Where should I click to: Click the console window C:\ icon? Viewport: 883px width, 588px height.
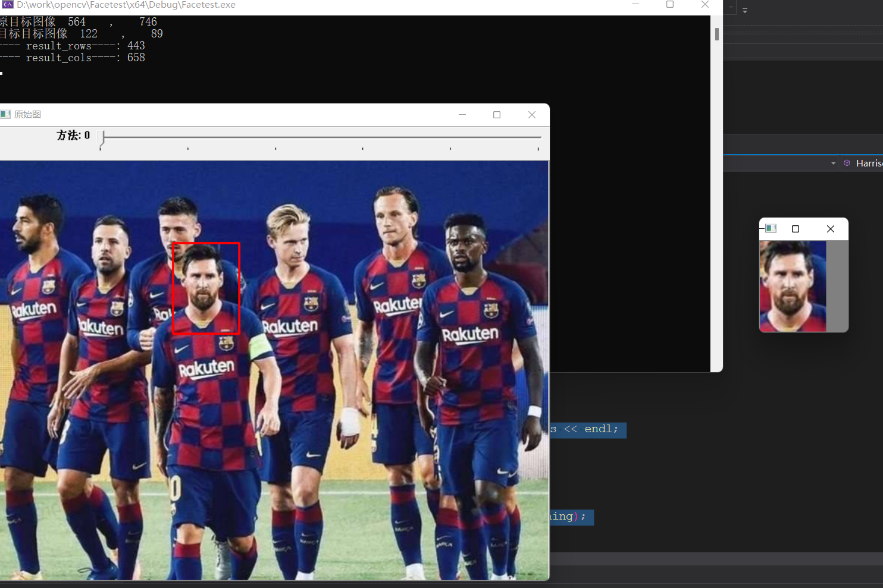(7, 5)
